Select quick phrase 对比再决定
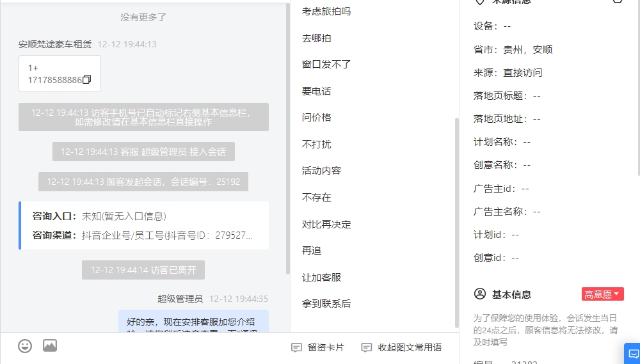This screenshot has width=640, height=364. pyautogui.click(x=326, y=224)
